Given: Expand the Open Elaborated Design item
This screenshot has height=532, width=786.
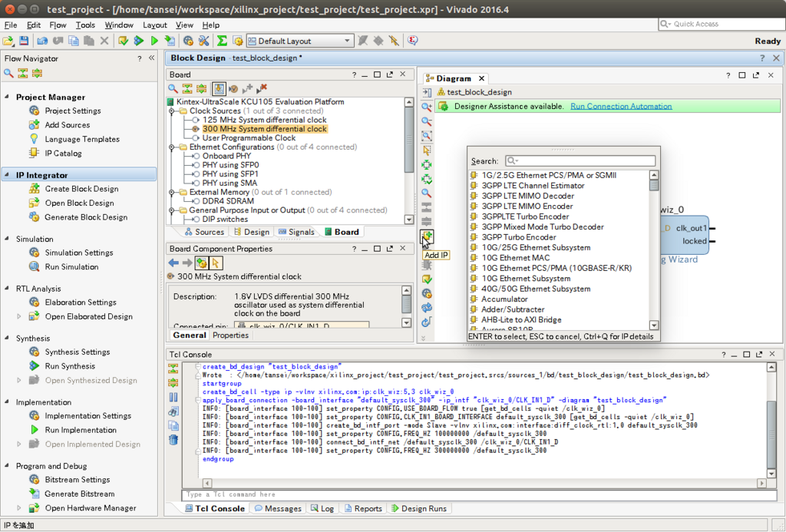Looking at the screenshot, I should pyautogui.click(x=19, y=316).
